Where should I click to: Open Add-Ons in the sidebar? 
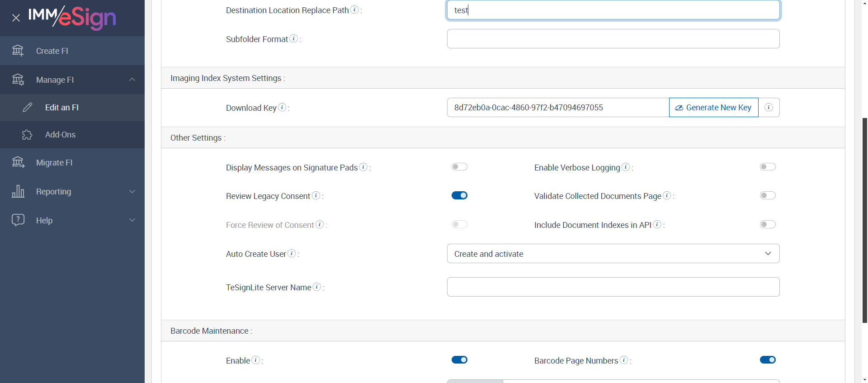click(60, 135)
